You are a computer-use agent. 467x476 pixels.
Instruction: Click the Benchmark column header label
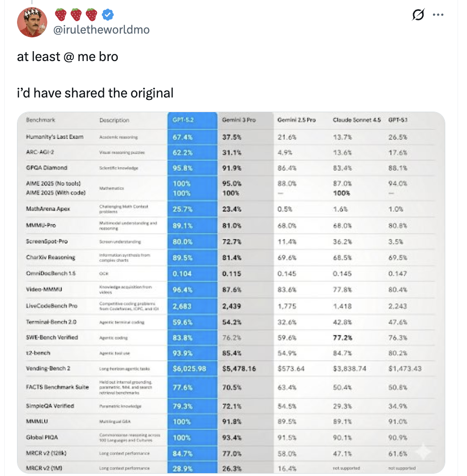41,120
